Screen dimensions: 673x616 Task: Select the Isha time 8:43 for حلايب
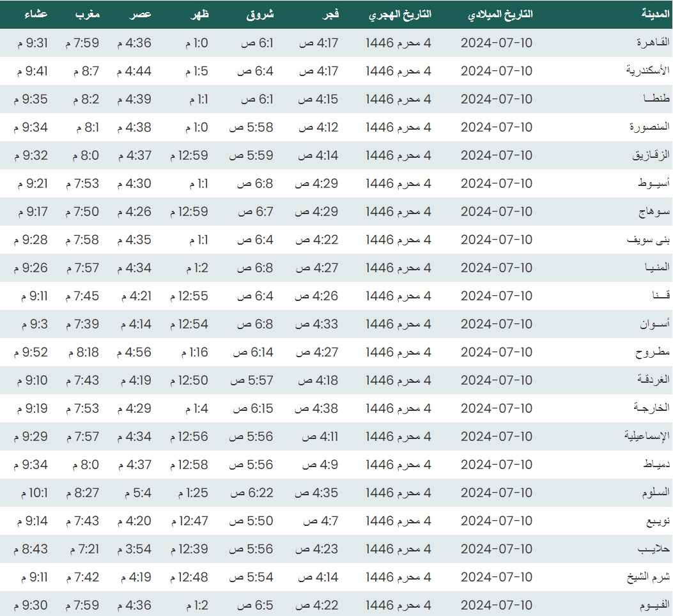30,549
